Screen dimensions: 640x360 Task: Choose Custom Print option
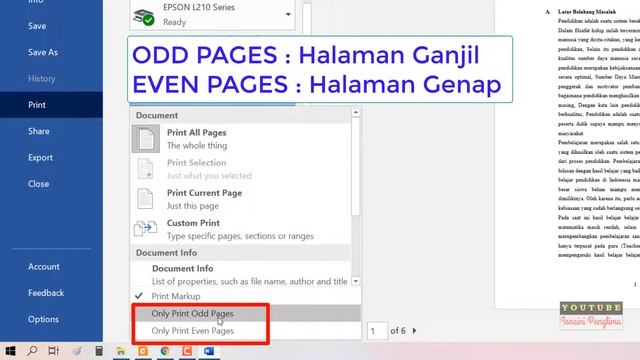(241, 229)
